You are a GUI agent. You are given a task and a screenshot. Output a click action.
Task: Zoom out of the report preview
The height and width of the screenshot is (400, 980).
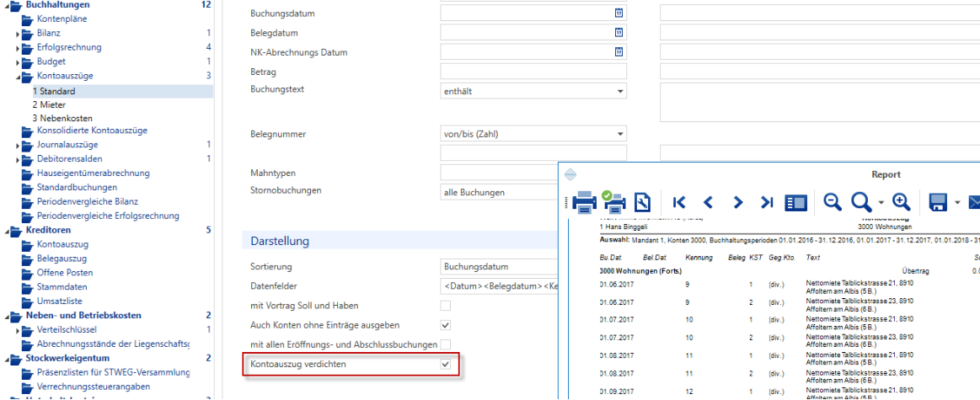point(832,201)
